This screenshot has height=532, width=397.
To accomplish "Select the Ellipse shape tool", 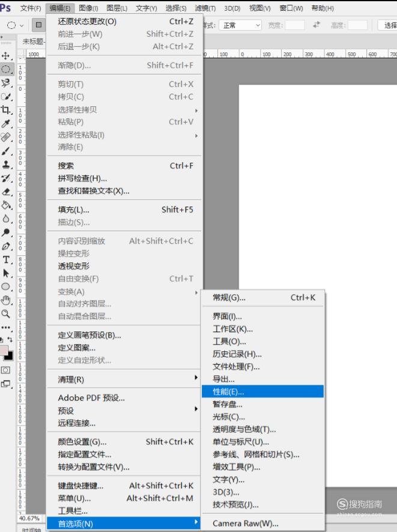I will point(6,286).
